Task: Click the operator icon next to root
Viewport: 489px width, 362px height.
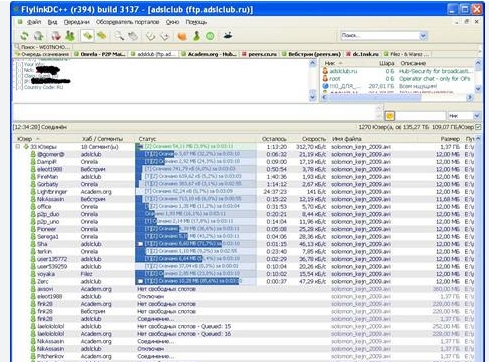Action: point(325,79)
